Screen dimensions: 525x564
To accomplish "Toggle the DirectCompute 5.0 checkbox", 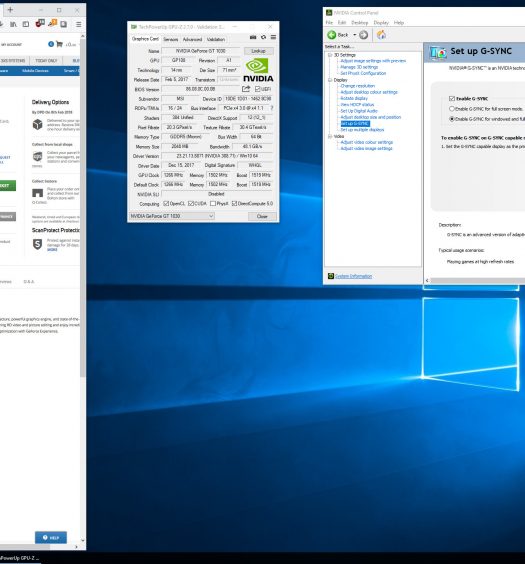I will pos(234,204).
